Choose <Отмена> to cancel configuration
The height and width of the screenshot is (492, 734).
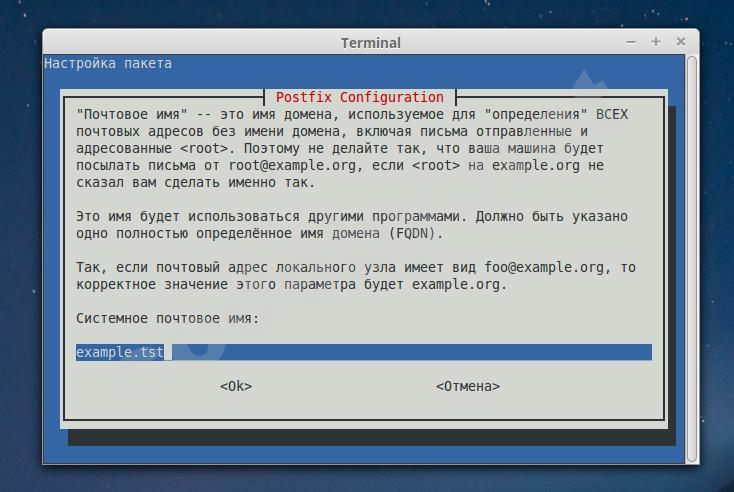pyautogui.click(x=468, y=386)
